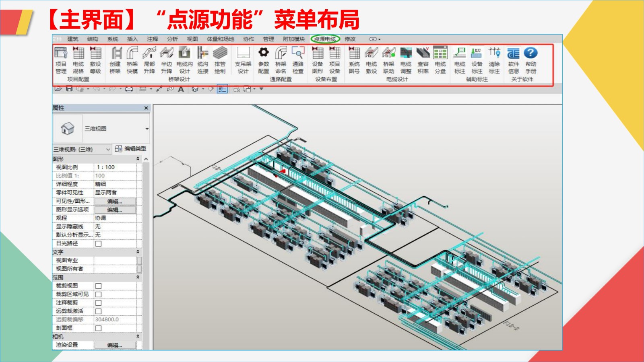Open the 三维视图 type selector dropdown
This screenshot has width=644, height=362.
point(147,129)
